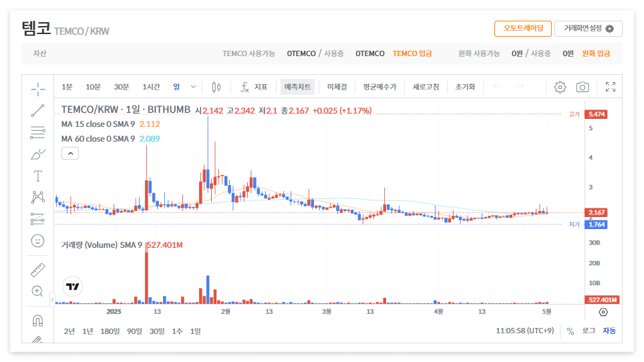Click the 원화 입금 KRW deposit link
644x362 pixels.
[x=596, y=54]
